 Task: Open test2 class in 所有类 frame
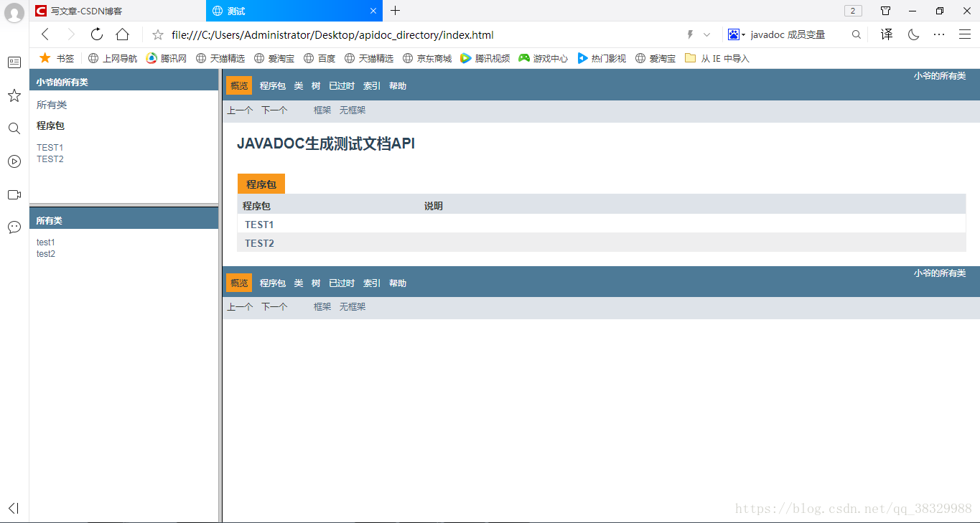click(46, 254)
